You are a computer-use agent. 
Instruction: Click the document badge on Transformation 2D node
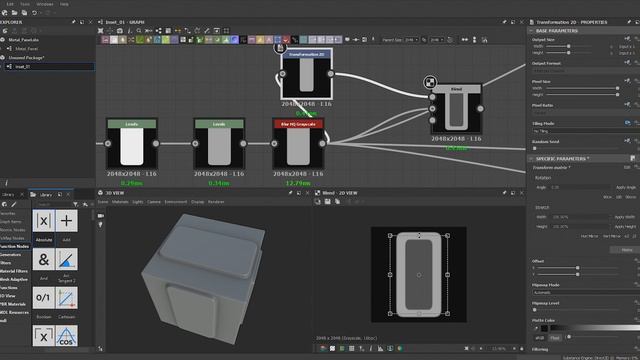coord(280,48)
